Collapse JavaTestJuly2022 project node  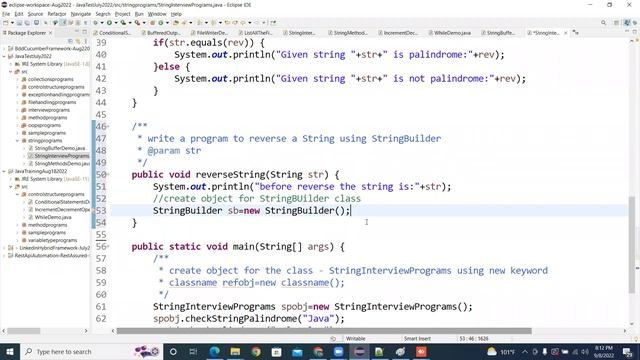(x=4, y=56)
